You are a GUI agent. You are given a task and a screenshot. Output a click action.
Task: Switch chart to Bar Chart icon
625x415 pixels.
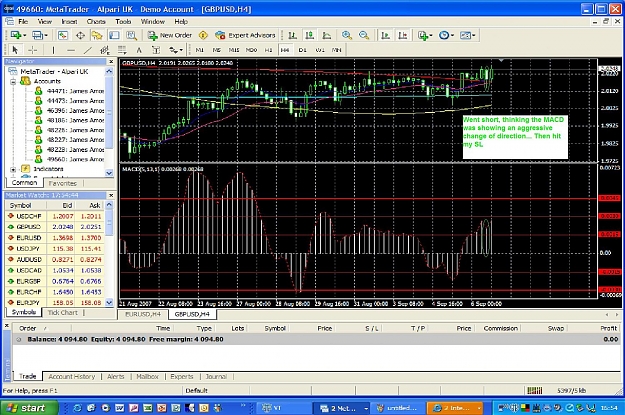tap(293, 35)
